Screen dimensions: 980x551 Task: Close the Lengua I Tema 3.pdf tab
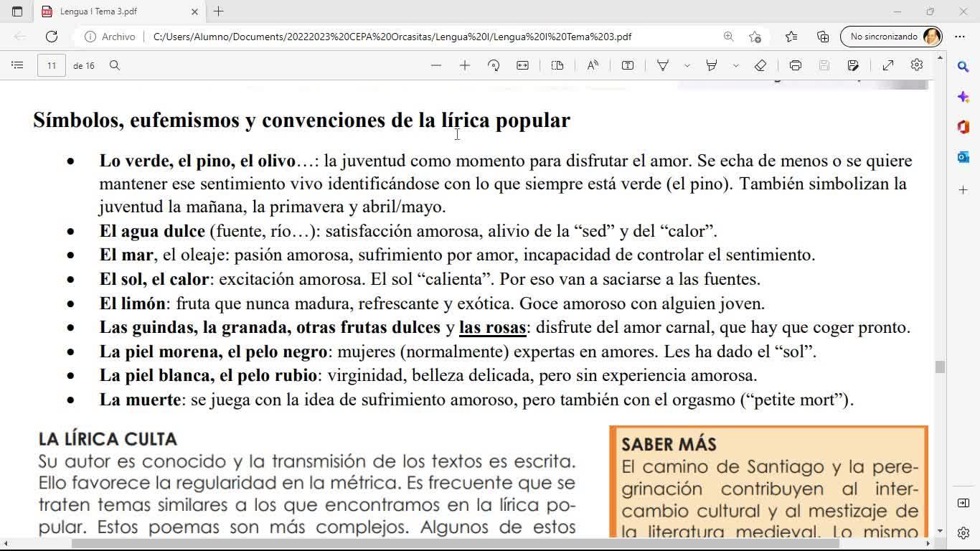pyautogui.click(x=194, y=11)
